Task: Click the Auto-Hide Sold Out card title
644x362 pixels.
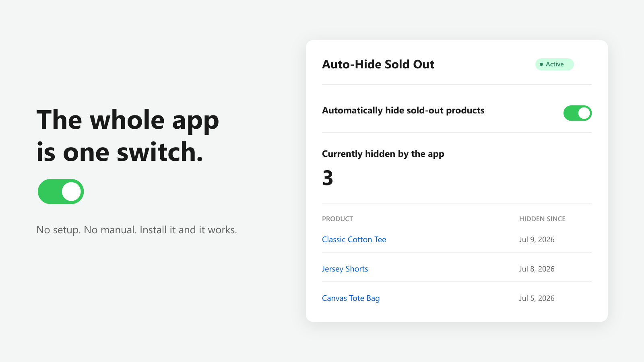Action: pyautogui.click(x=378, y=64)
